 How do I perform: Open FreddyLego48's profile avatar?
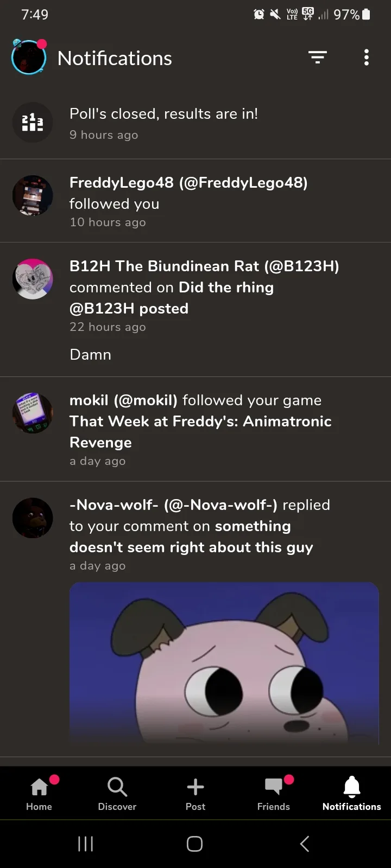pos(33,195)
